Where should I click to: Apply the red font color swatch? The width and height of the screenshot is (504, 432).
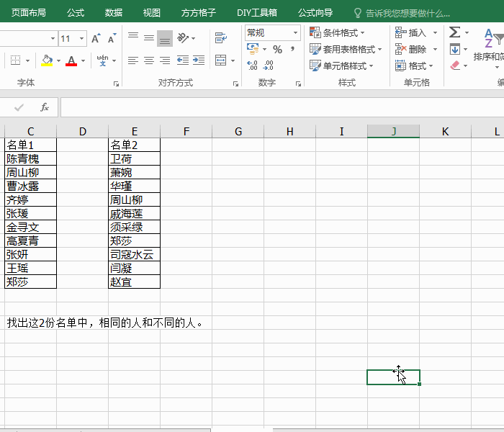point(71,60)
